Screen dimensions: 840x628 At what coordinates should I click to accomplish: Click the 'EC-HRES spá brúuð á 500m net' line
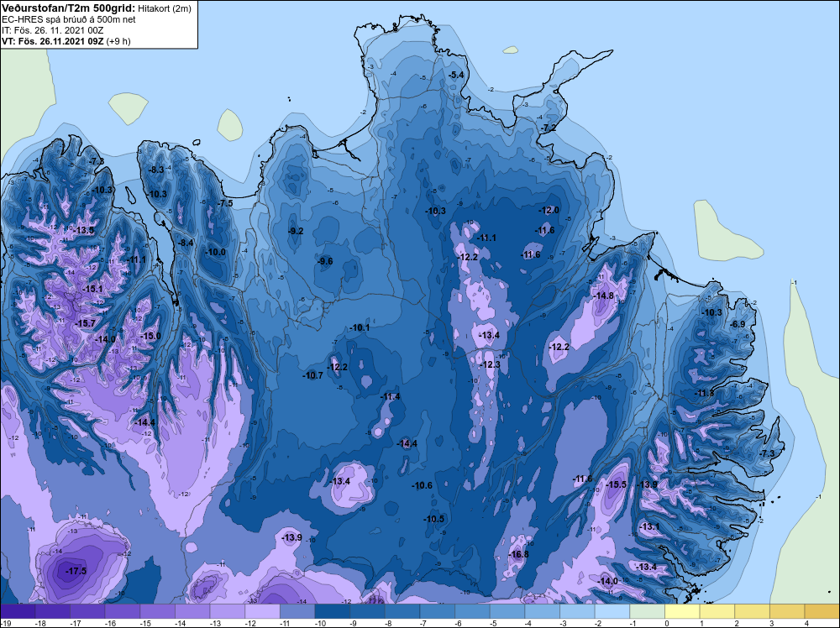coord(69,19)
